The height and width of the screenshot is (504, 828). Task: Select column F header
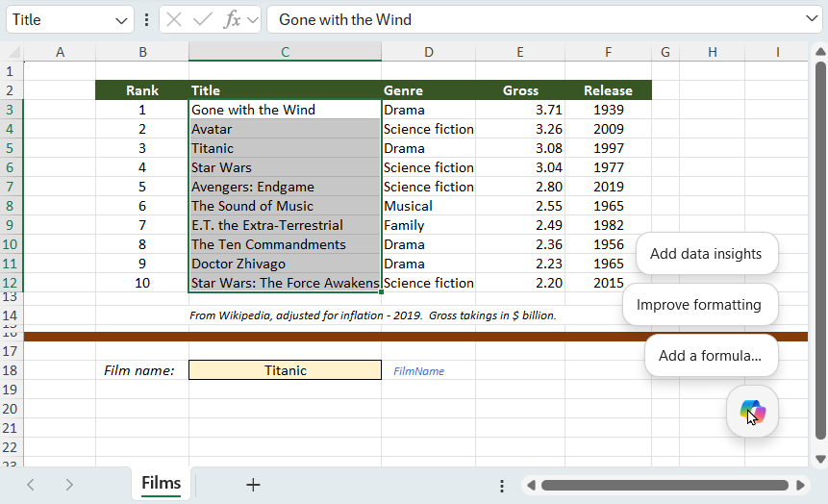(609, 52)
